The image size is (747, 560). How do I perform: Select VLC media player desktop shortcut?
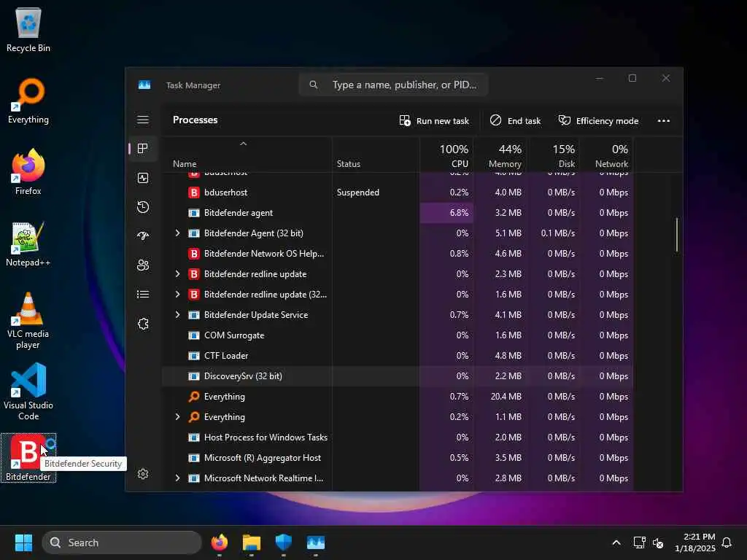pyautogui.click(x=28, y=321)
